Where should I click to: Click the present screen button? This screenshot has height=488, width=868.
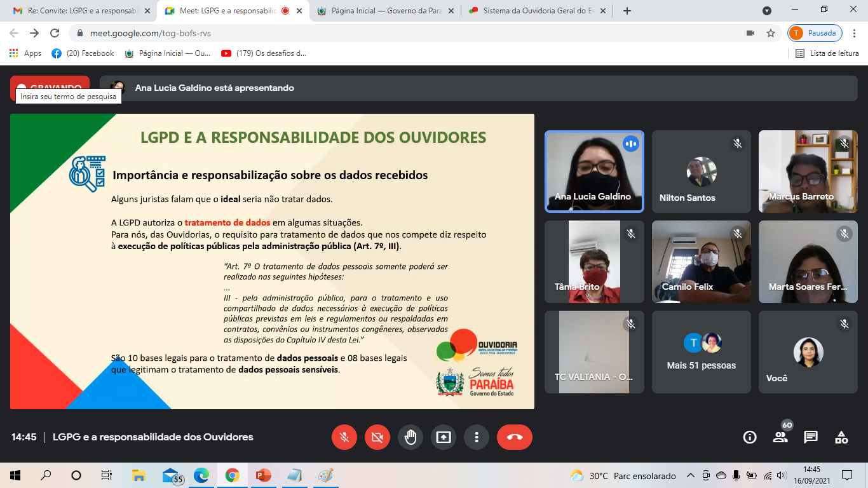[x=444, y=437]
